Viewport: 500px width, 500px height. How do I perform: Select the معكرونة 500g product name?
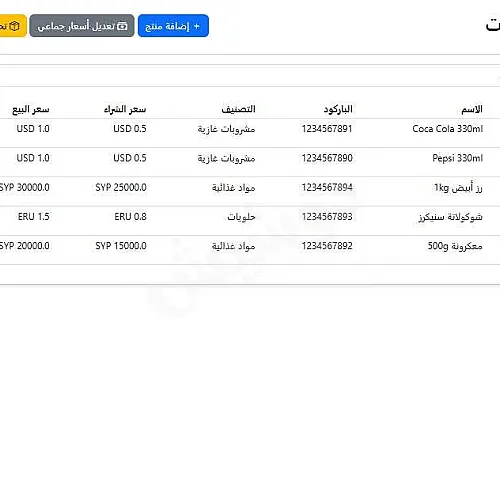coord(455,246)
